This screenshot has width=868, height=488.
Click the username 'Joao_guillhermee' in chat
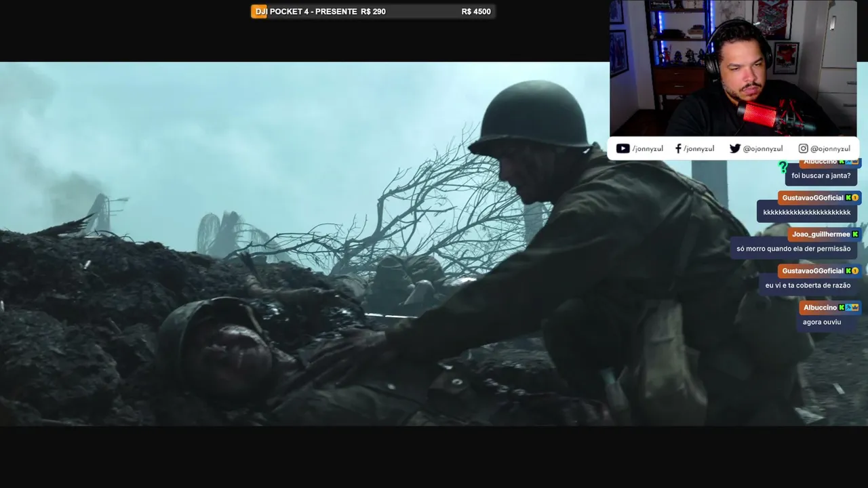point(821,235)
